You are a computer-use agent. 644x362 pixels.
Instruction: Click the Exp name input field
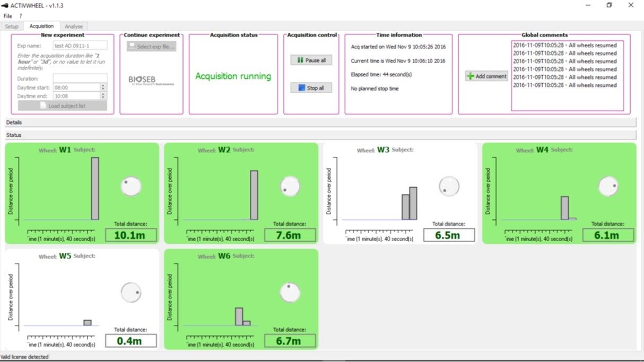coord(80,46)
